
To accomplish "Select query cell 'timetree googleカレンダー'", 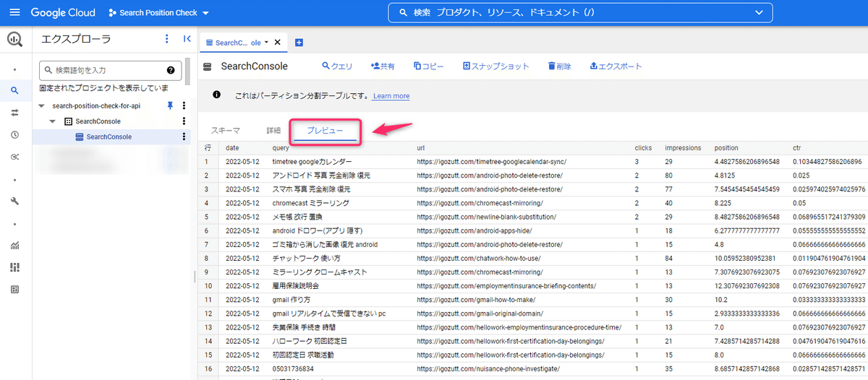I will (x=312, y=162).
